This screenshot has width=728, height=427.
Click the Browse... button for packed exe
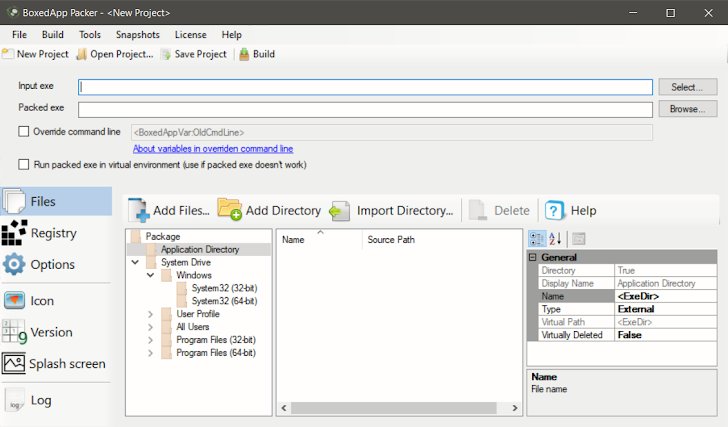[688, 109]
